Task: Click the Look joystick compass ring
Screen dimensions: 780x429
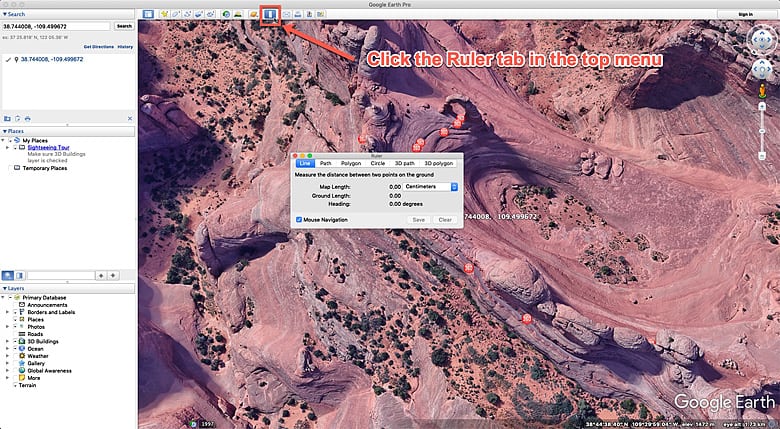Action: click(x=762, y=39)
